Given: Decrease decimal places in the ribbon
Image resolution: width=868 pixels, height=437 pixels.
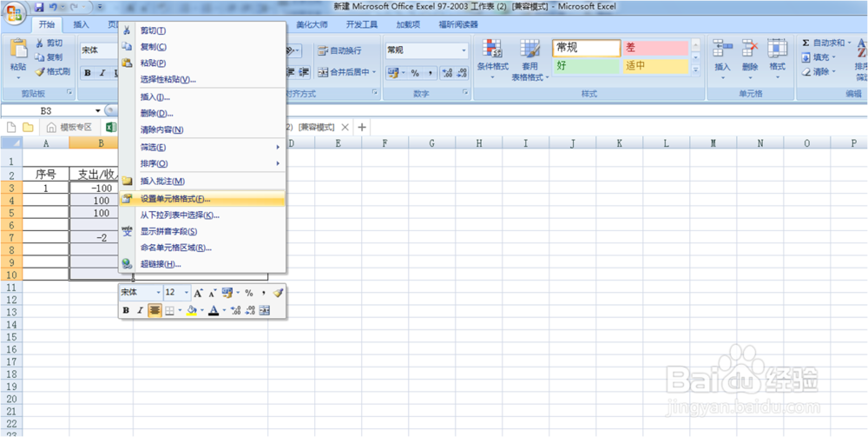Looking at the screenshot, I should coord(463,73).
